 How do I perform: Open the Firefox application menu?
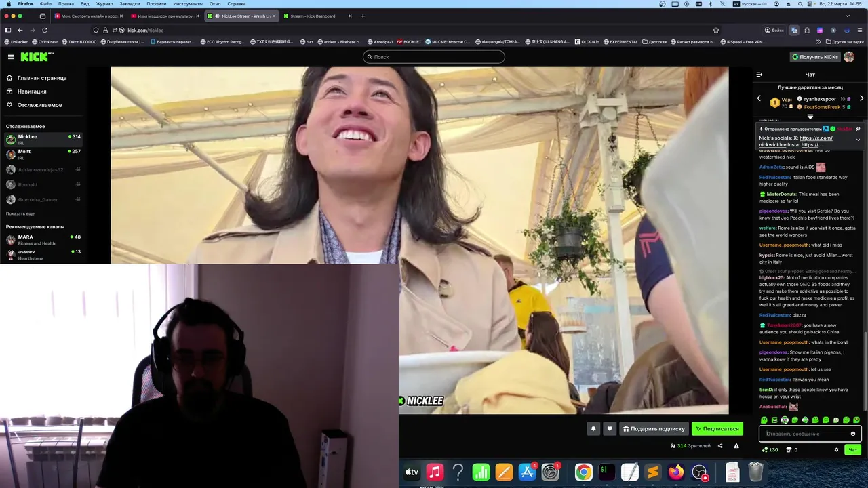(x=861, y=30)
